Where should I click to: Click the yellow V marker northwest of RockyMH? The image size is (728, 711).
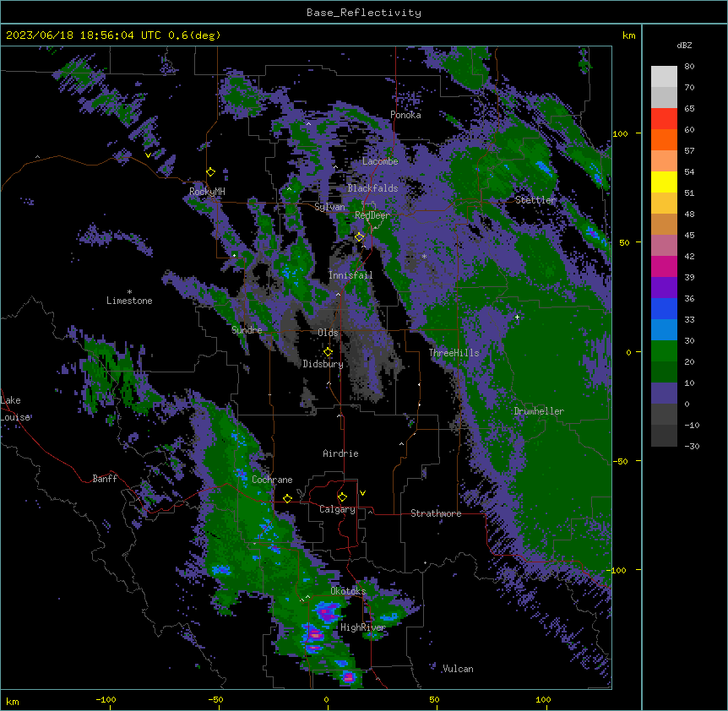tap(148, 155)
